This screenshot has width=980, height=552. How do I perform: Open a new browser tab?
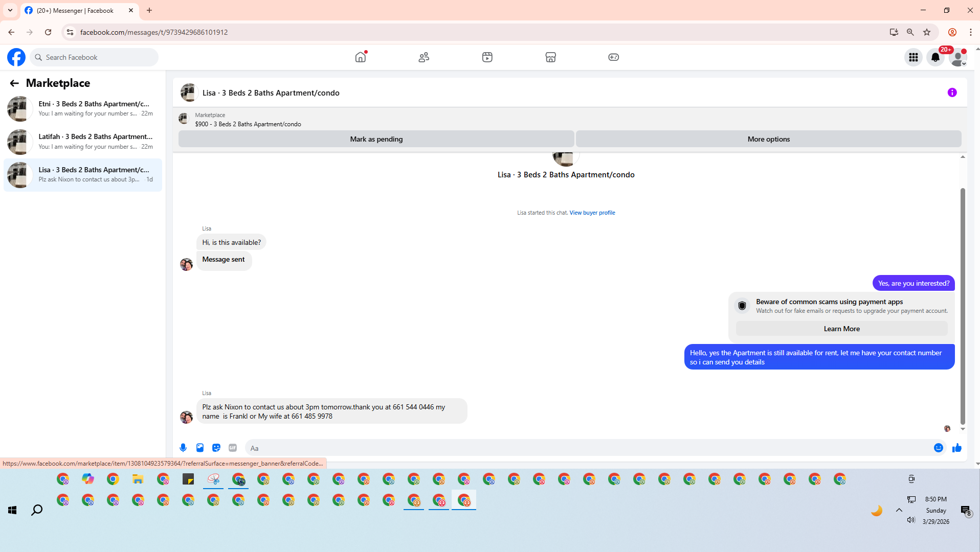(149, 10)
